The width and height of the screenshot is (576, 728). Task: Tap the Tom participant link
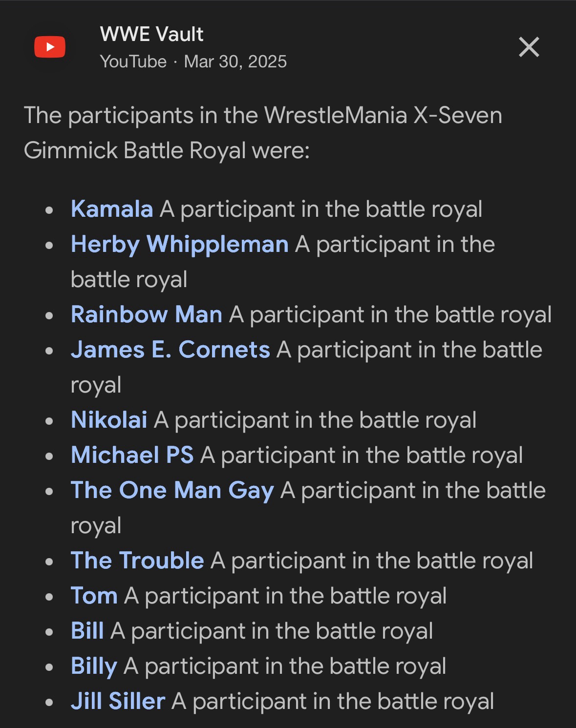pos(94,596)
